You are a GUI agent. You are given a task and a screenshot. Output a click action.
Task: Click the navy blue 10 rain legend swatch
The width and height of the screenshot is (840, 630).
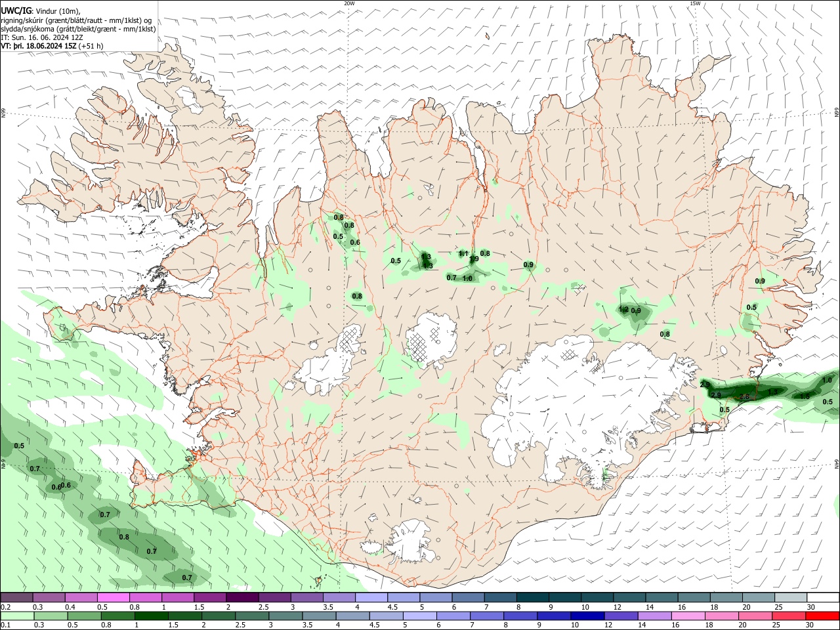pyautogui.click(x=588, y=616)
